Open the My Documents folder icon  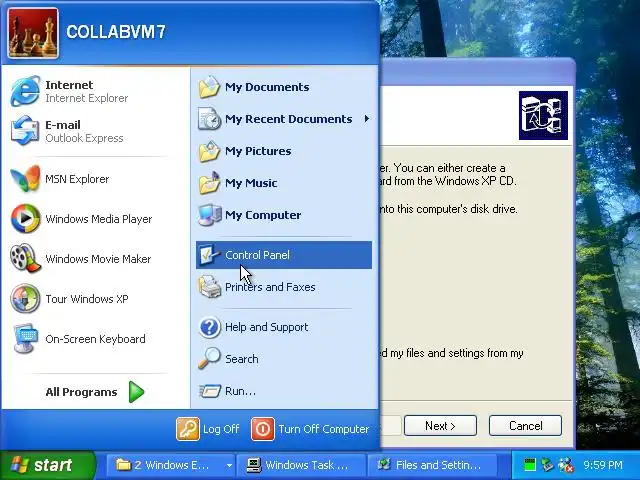(x=209, y=87)
